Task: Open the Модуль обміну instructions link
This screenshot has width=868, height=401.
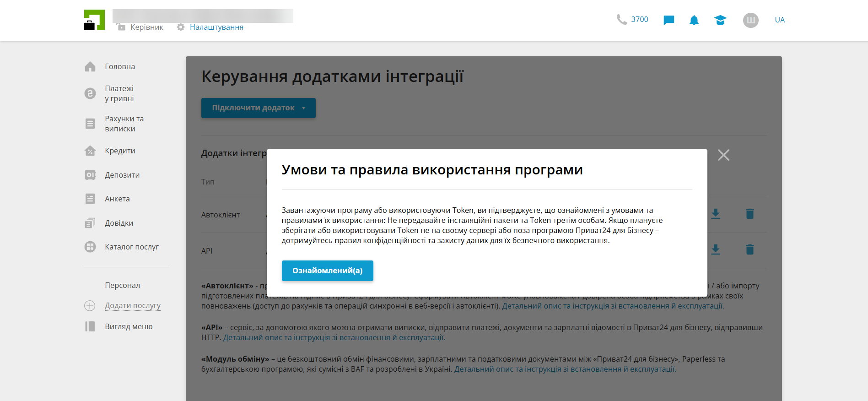Action: (x=564, y=369)
